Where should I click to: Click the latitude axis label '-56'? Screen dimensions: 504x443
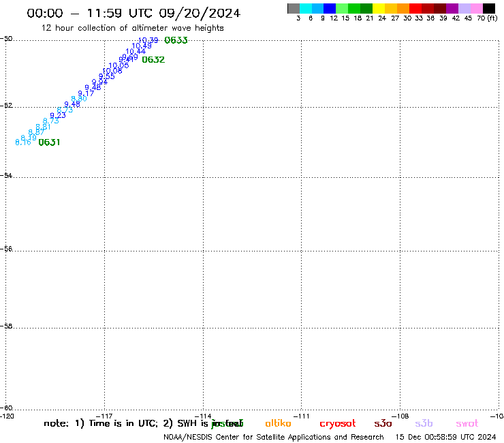[x=6, y=249]
